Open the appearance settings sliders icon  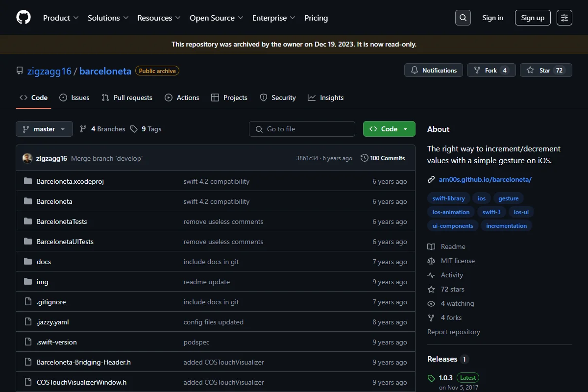click(564, 18)
